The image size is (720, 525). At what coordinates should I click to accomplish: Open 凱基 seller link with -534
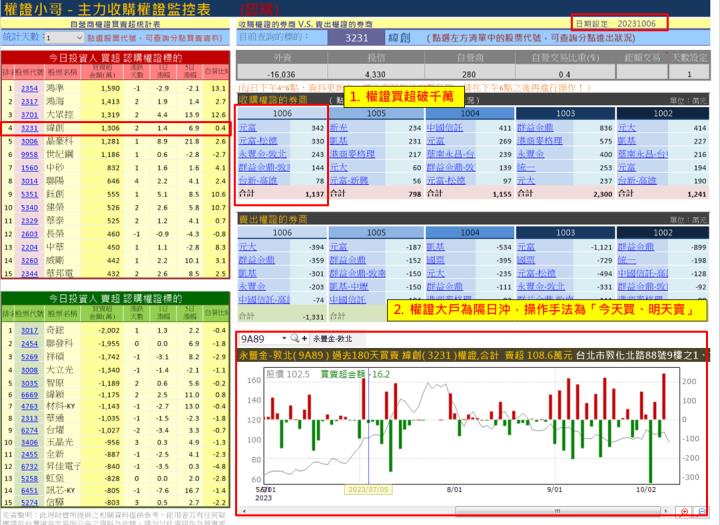coord(435,247)
